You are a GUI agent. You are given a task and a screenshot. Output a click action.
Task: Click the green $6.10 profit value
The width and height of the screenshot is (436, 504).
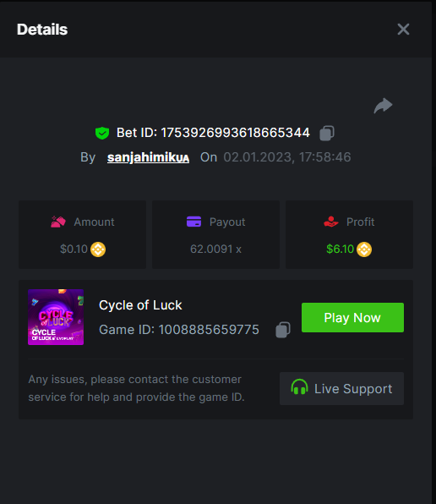(340, 249)
